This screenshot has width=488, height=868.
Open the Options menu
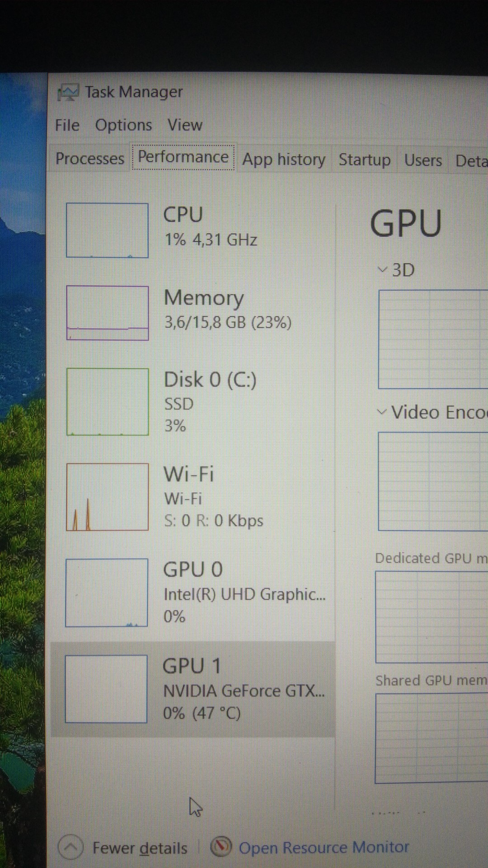[x=123, y=125]
